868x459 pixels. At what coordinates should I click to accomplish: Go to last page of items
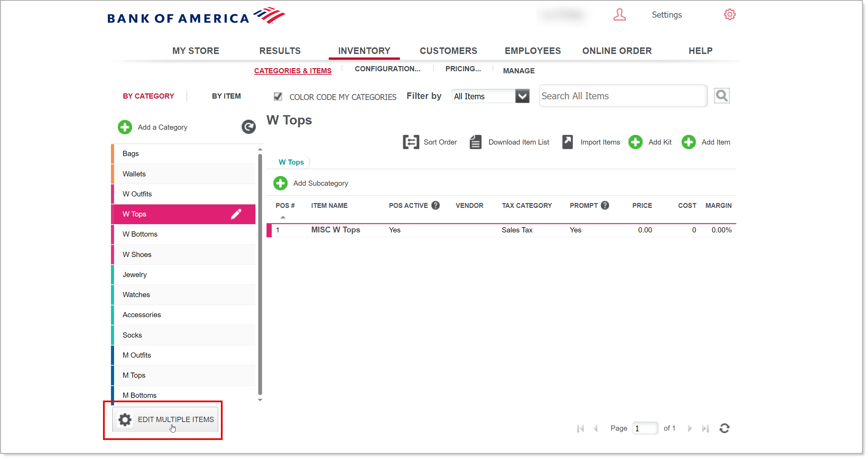[705, 429]
